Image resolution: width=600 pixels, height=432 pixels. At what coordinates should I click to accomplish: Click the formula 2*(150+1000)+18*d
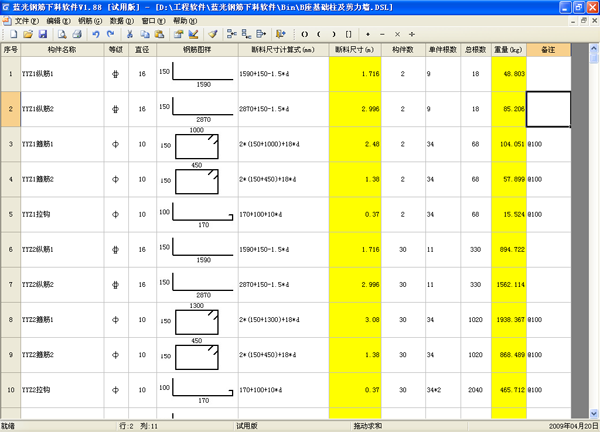click(269, 144)
